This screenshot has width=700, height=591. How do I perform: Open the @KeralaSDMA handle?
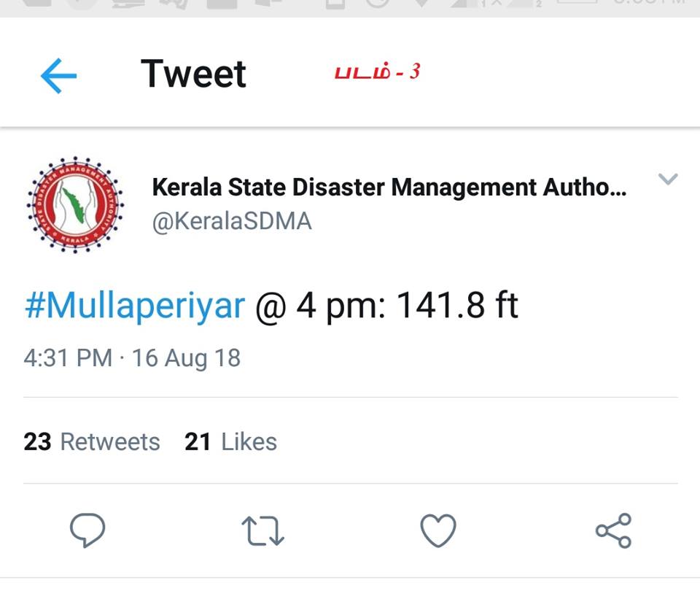(x=232, y=221)
